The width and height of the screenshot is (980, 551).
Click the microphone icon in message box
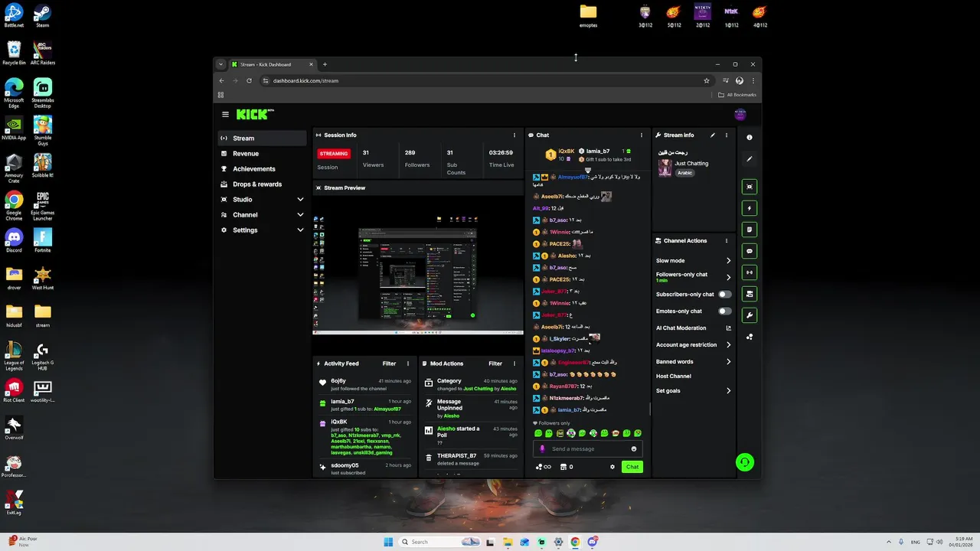(x=542, y=449)
